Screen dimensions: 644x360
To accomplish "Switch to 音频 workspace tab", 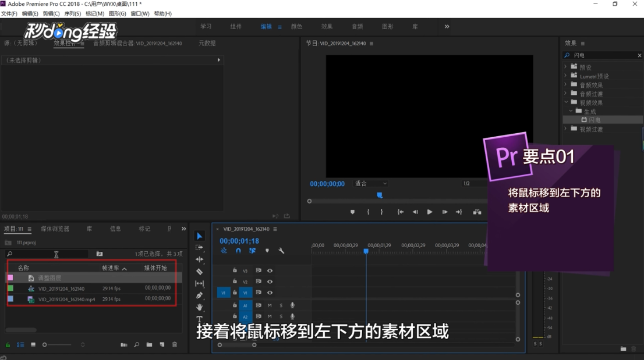I will coord(358,27).
